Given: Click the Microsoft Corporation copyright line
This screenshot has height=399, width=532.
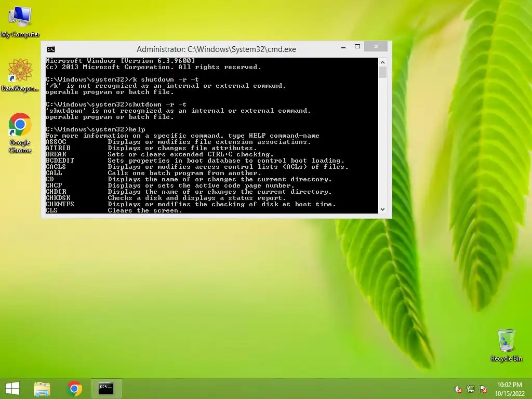Looking at the screenshot, I should point(153,67).
